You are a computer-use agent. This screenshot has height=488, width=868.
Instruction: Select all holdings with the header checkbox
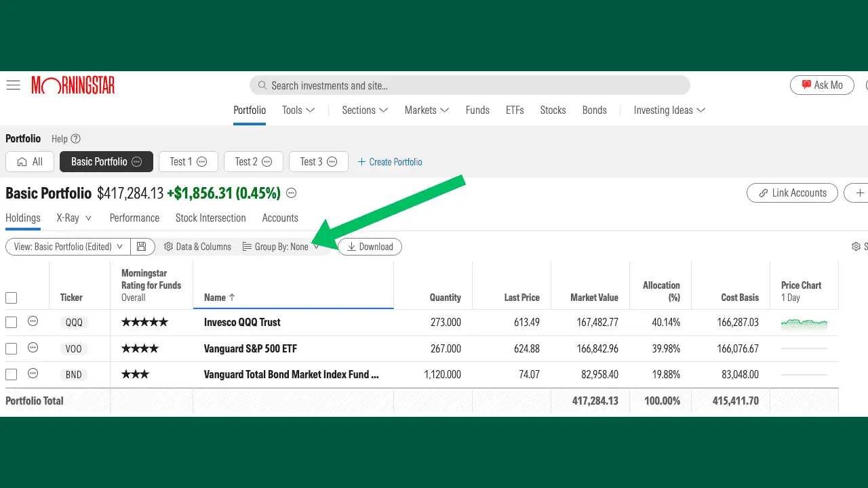coord(11,298)
